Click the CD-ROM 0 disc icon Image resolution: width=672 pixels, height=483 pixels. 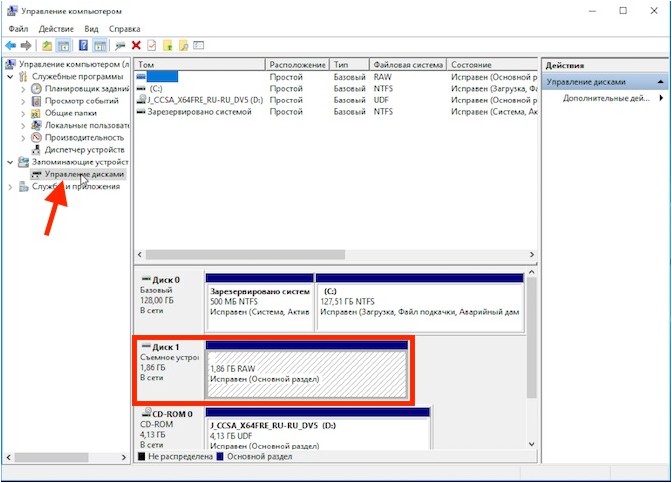click(146, 413)
